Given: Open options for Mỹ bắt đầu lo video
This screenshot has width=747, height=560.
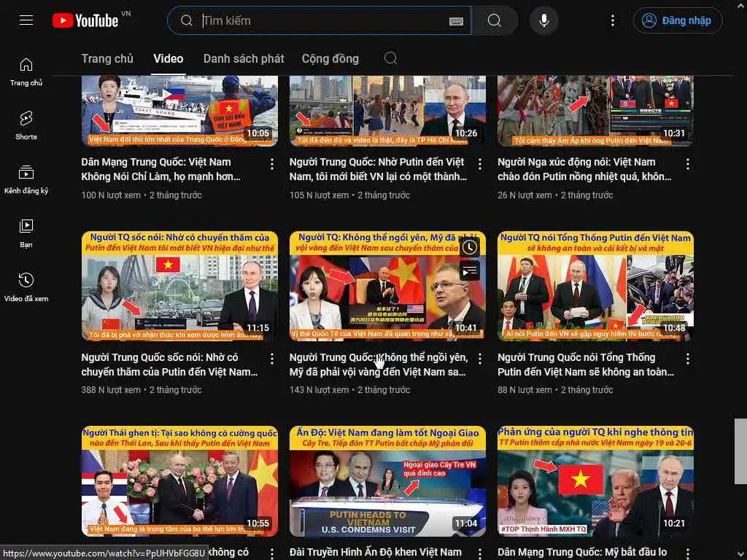Looking at the screenshot, I should pyautogui.click(x=687, y=553).
